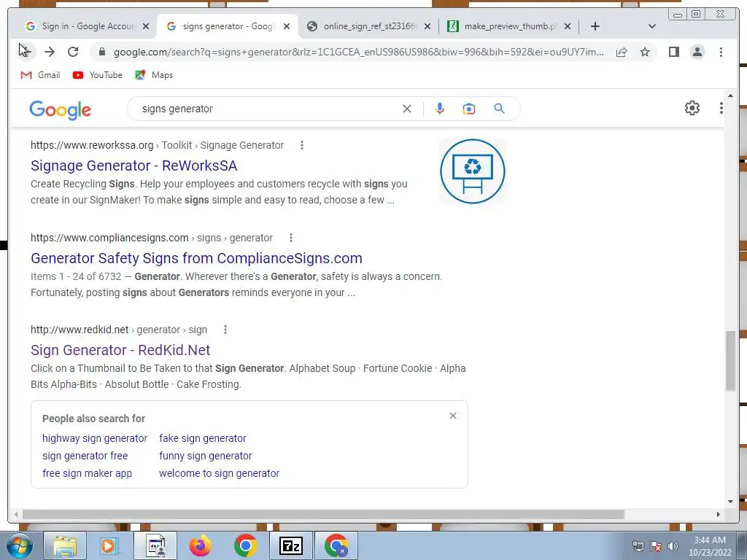Click the horizontal scrollbar thumb
The image size is (747, 560).
(323, 514)
